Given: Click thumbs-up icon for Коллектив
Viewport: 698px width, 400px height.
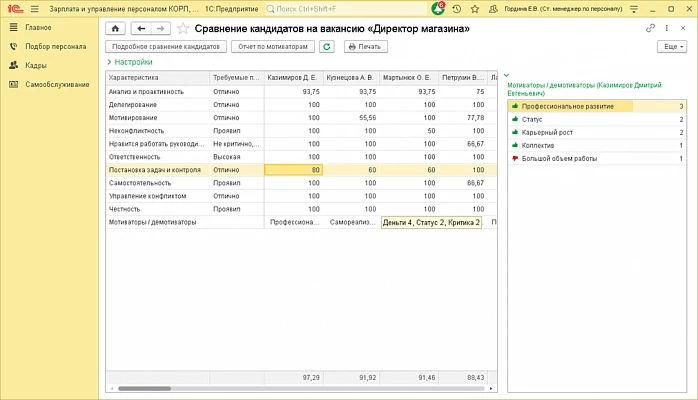Looking at the screenshot, I should click(x=515, y=145).
